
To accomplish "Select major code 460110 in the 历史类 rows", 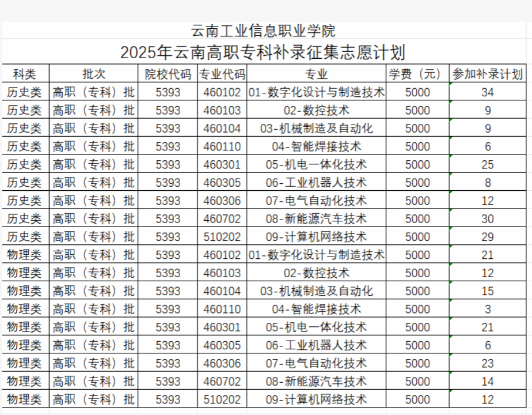I will (x=222, y=146).
